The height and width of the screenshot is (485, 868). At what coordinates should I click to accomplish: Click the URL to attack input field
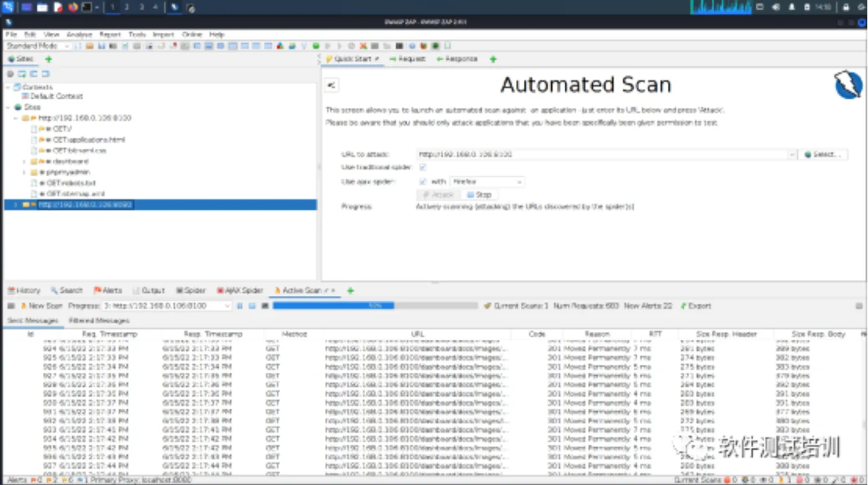pos(601,154)
